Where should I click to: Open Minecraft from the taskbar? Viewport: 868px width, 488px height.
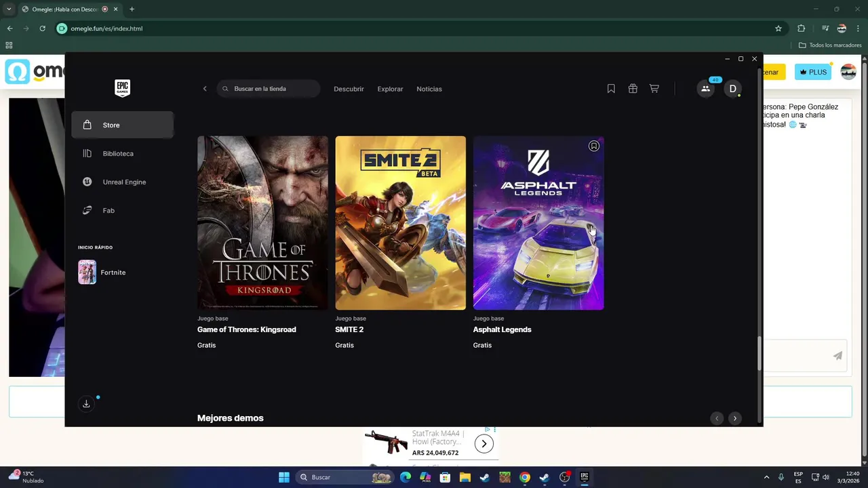pos(505,477)
